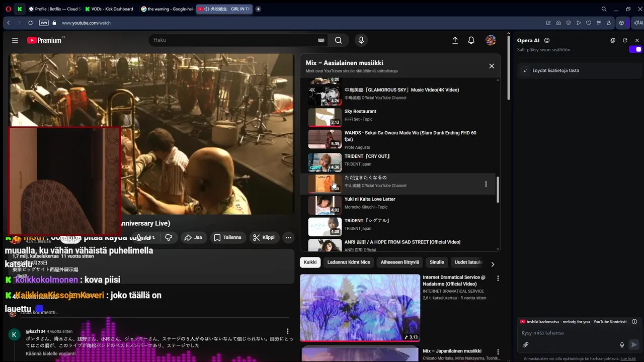Click the playlist scrollbar thumb
The width and height of the screenshot is (644, 362).
[498, 190]
